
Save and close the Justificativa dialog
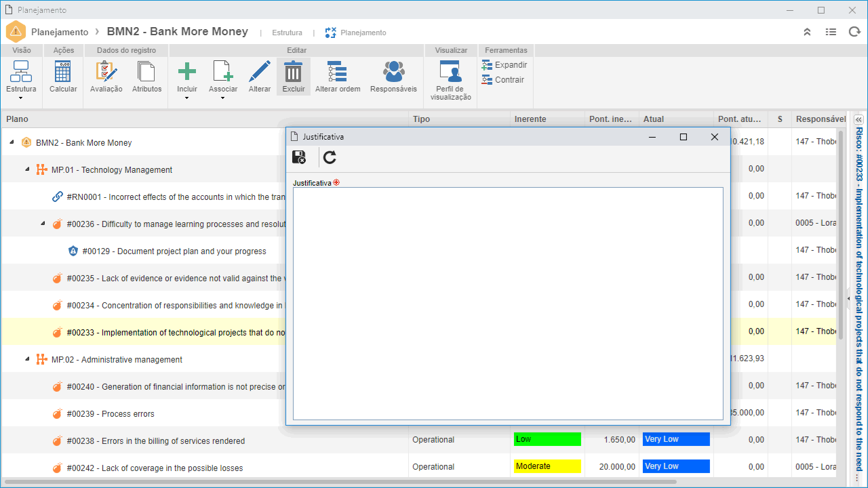[x=299, y=157]
